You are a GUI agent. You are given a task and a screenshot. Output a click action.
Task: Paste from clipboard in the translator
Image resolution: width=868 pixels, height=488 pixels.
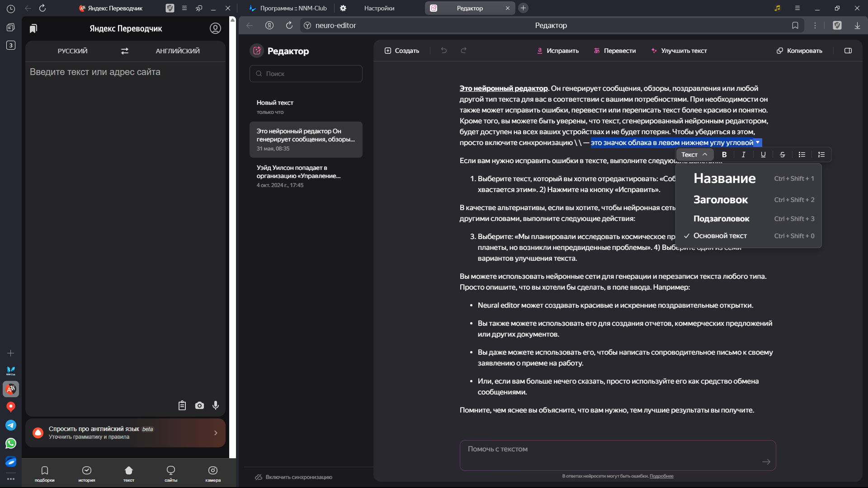click(182, 405)
